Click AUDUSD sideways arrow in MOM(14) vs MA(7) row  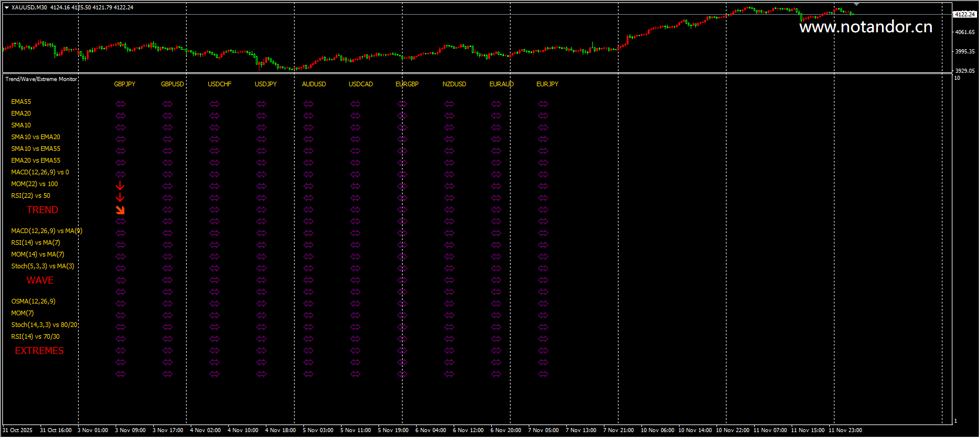(309, 257)
